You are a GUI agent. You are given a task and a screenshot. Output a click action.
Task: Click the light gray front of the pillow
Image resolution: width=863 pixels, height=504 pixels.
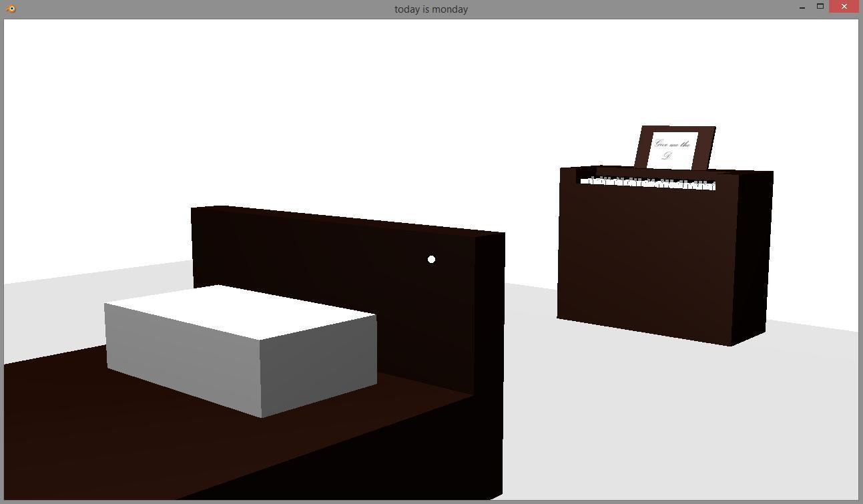coord(182,359)
